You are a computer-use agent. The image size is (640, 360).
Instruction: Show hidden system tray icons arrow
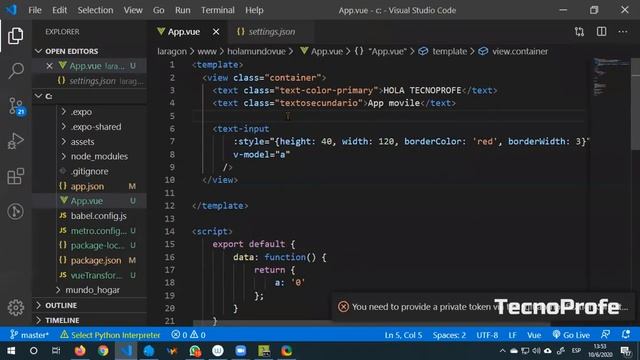click(x=502, y=351)
